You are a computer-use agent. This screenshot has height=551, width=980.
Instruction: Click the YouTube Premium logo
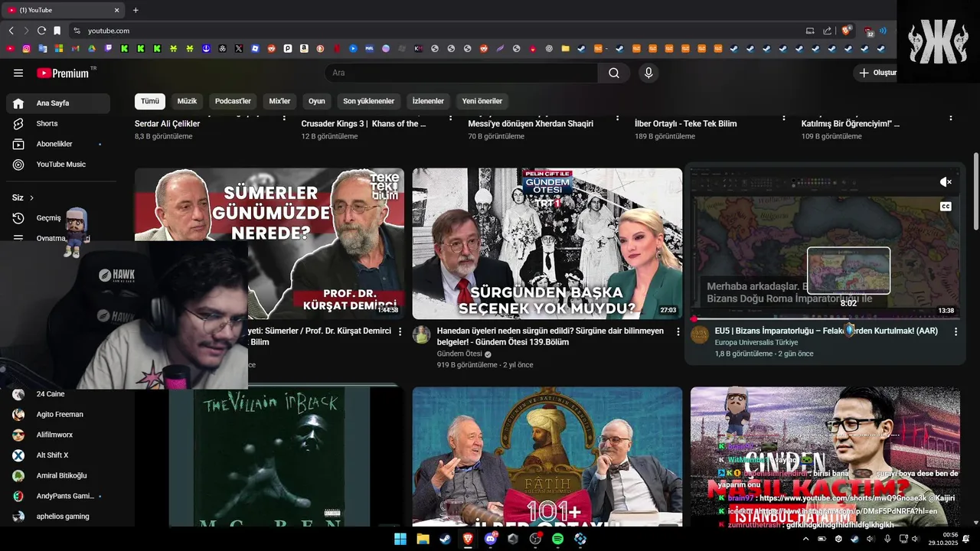tap(63, 73)
